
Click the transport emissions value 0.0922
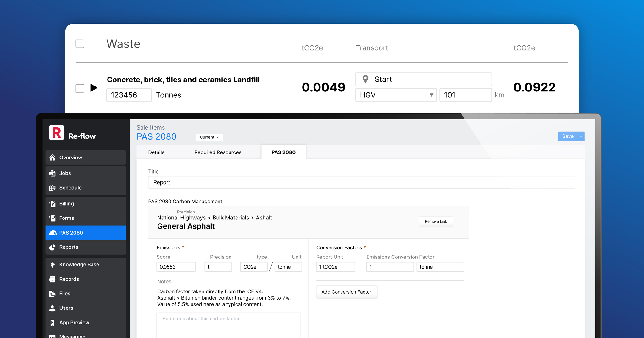pyautogui.click(x=535, y=87)
